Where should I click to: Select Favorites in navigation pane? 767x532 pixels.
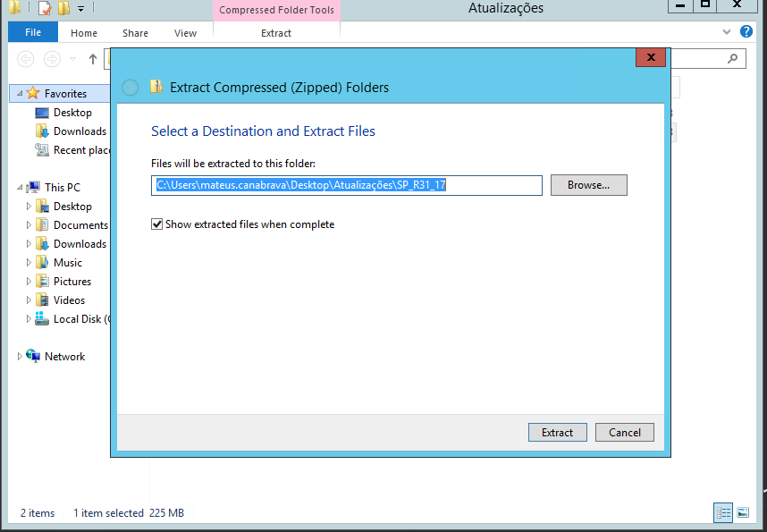(x=65, y=94)
